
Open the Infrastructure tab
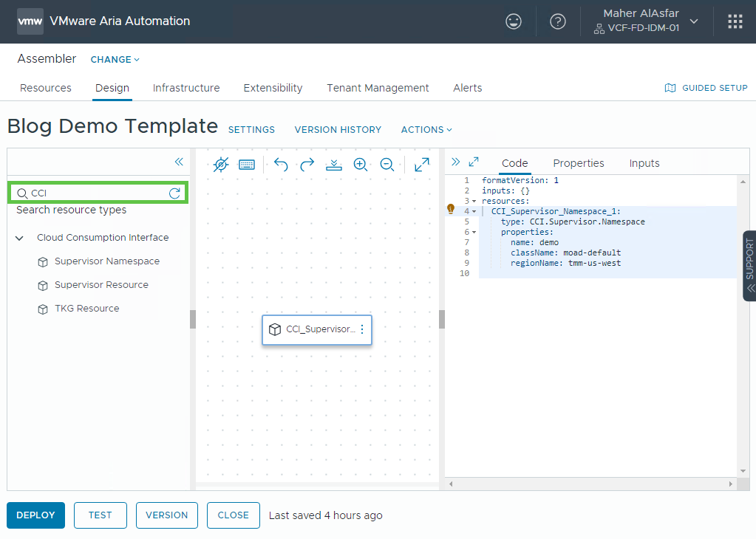pos(186,88)
